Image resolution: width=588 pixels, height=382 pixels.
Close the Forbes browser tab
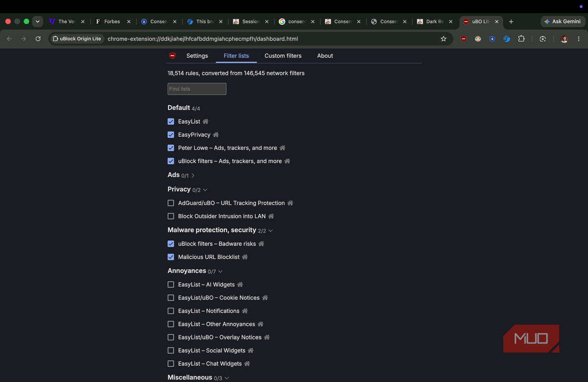(x=129, y=21)
